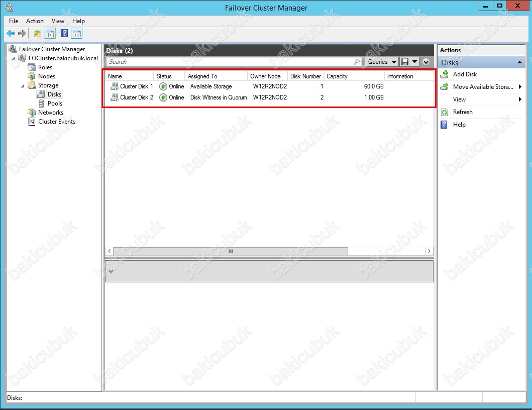
Task: Select Pools in the tree
Action: click(55, 104)
